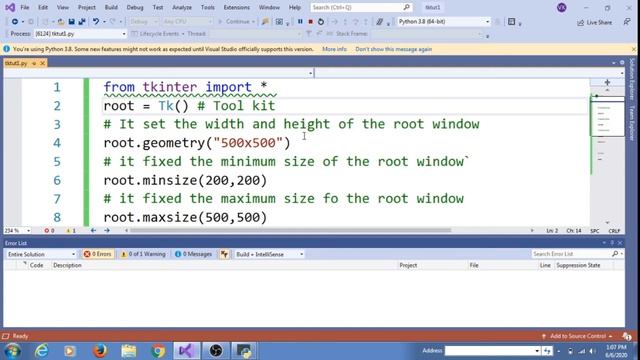Click the editor horizontal scrollbar
The height and width of the screenshot is (360, 640).
pos(290,231)
